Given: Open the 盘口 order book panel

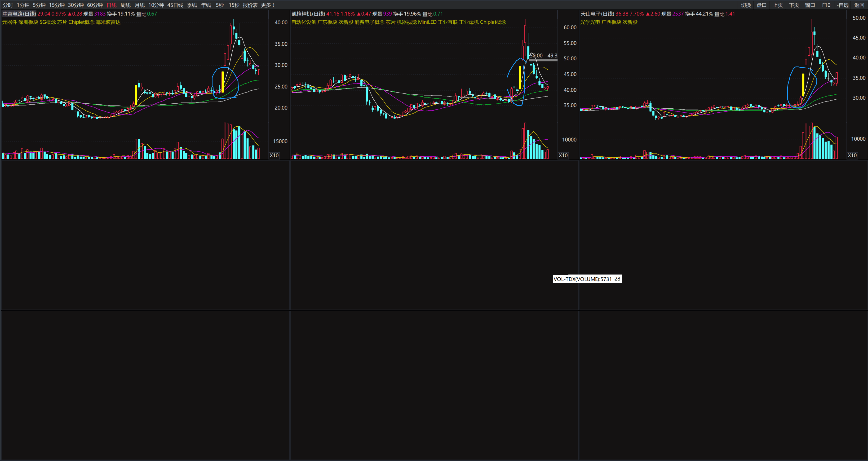Looking at the screenshot, I should point(762,5).
